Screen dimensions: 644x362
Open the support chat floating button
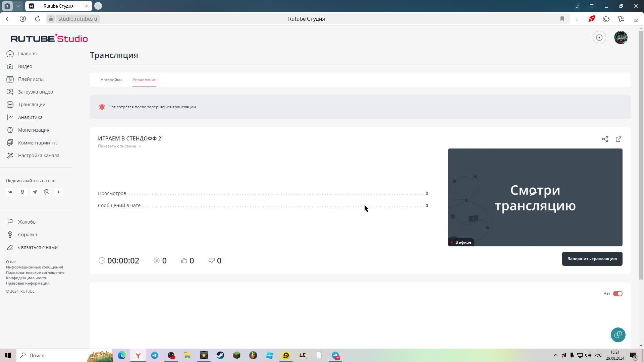618,335
